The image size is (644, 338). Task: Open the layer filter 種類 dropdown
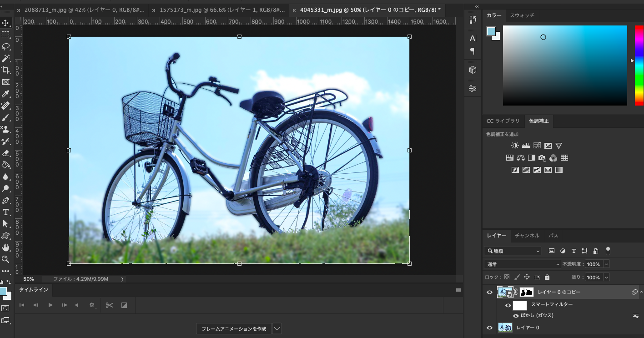[513, 251]
